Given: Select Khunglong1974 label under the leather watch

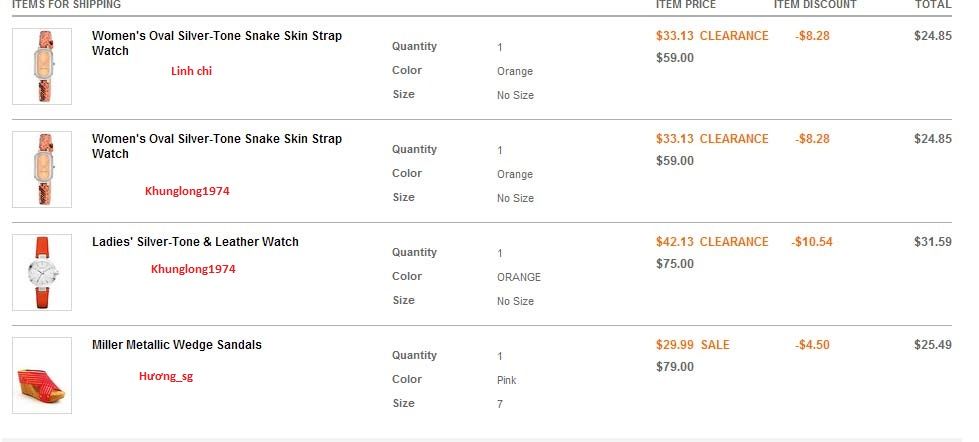Looking at the screenshot, I should [x=193, y=269].
